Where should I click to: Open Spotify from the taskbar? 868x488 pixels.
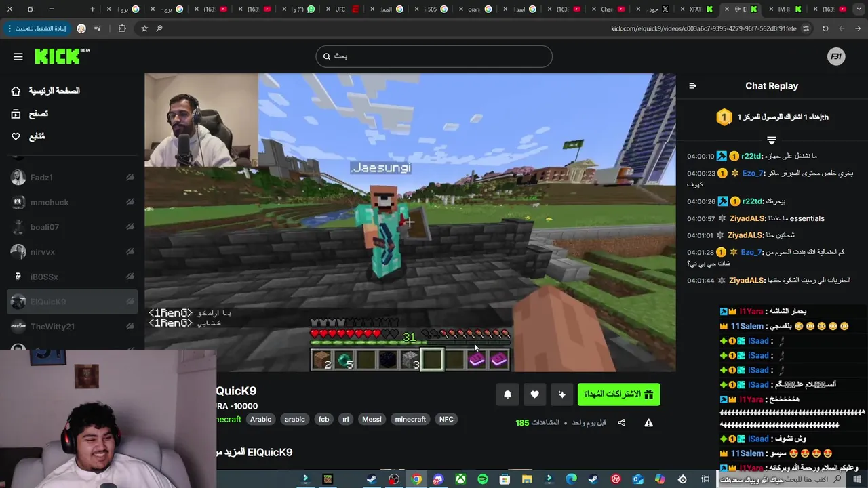tap(482, 479)
